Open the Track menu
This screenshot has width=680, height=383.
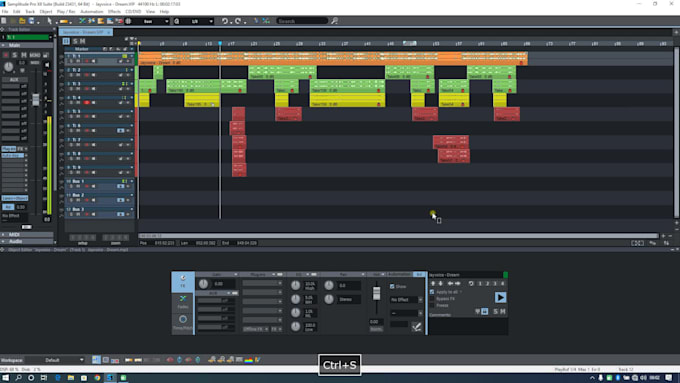(30, 11)
